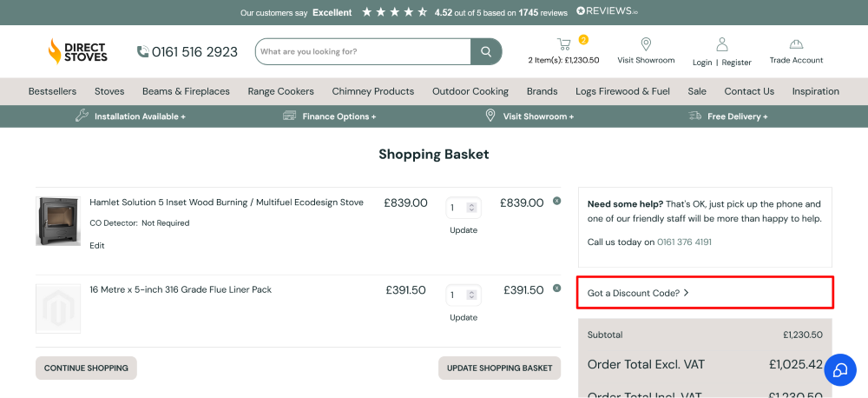Image resolution: width=868 pixels, height=398 pixels.
Task: Click the wrench icon by Installation Available
Action: click(x=82, y=116)
